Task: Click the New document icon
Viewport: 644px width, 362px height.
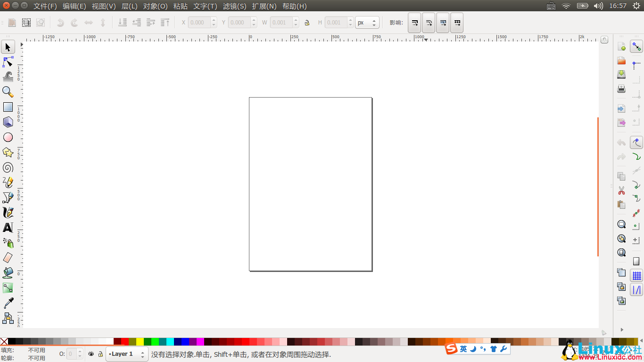Action: tap(621, 47)
